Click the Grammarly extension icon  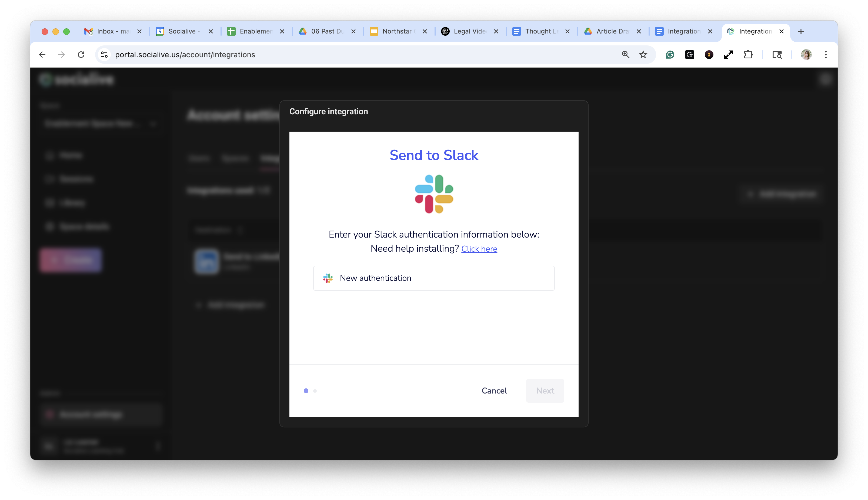point(670,55)
